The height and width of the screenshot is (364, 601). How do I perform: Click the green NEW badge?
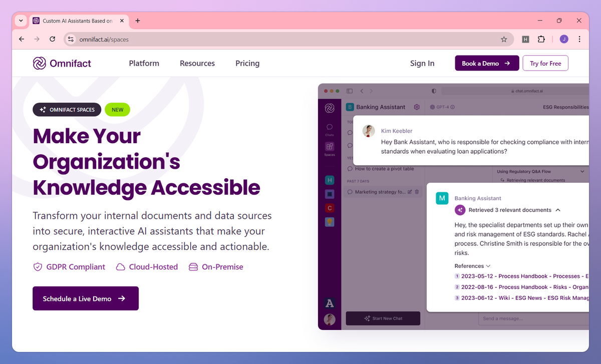(117, 110)
